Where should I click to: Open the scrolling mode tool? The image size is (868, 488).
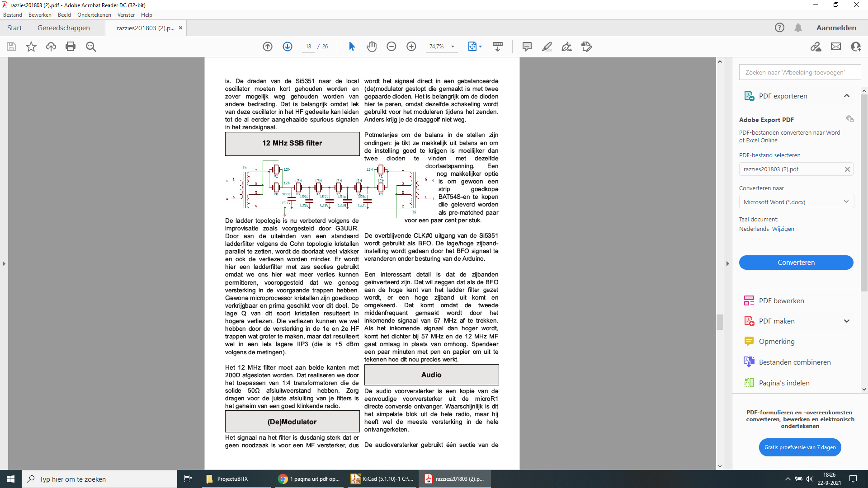[x=498, y=47]
